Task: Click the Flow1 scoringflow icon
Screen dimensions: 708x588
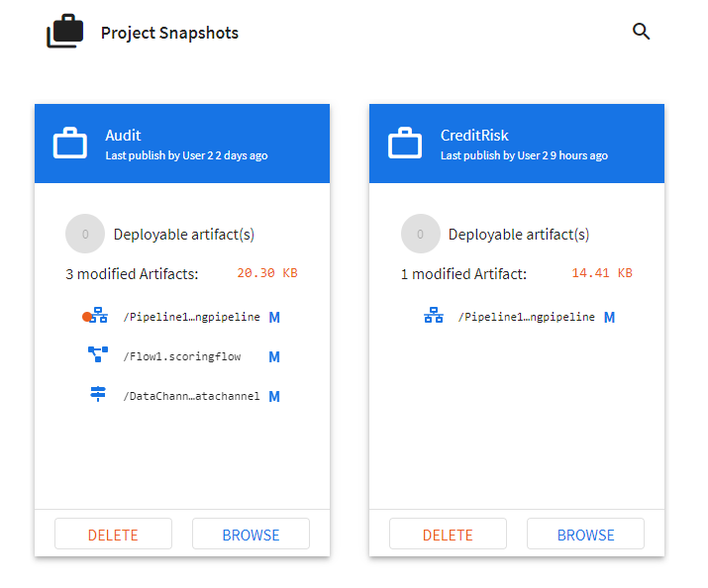Action: tap(98, 354)
